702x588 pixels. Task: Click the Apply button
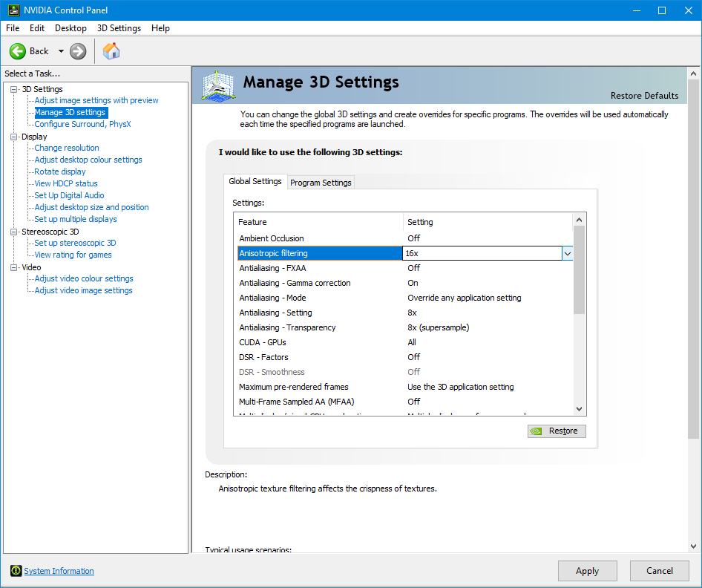point(587,570)
